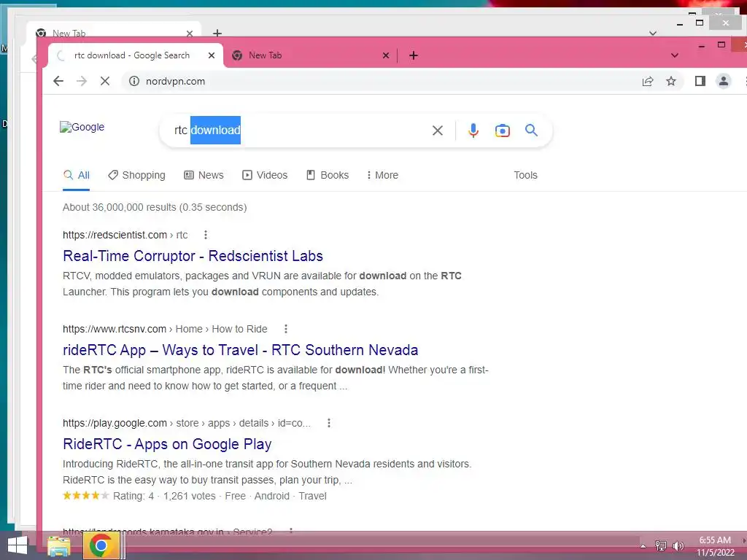The height and width of the screenshot is (560, 747).
Task: Open the network icon in system tray
Action: (661, 545)
